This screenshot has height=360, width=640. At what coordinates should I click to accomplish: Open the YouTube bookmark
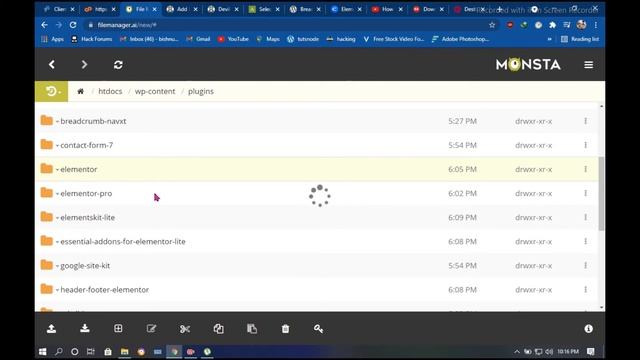pos(233,39)
